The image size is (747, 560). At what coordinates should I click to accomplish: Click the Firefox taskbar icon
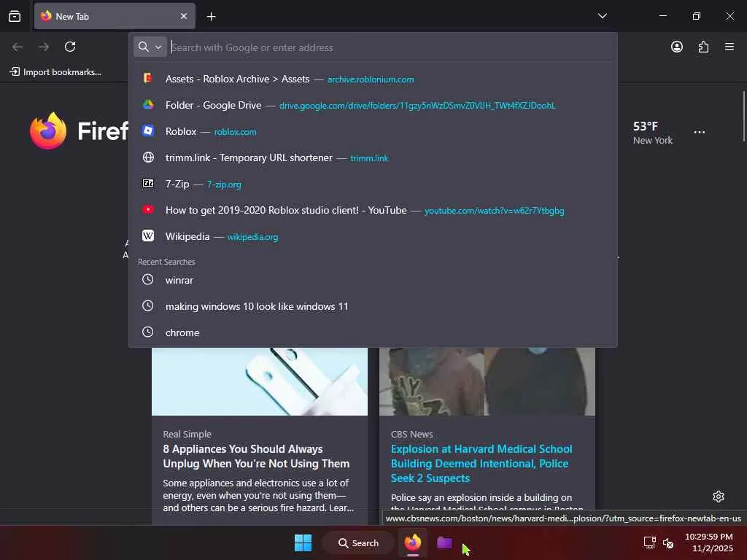point(413,542)
